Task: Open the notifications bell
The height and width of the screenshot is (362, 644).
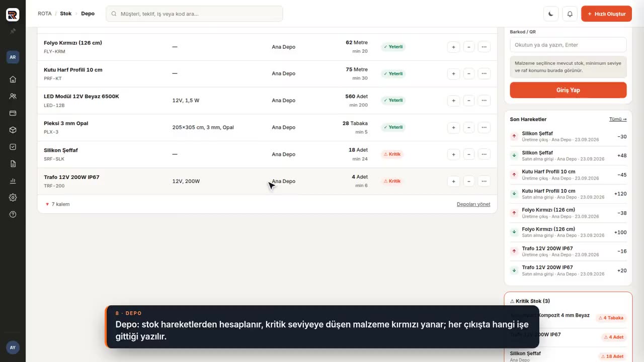Action: tap(570, 14)
